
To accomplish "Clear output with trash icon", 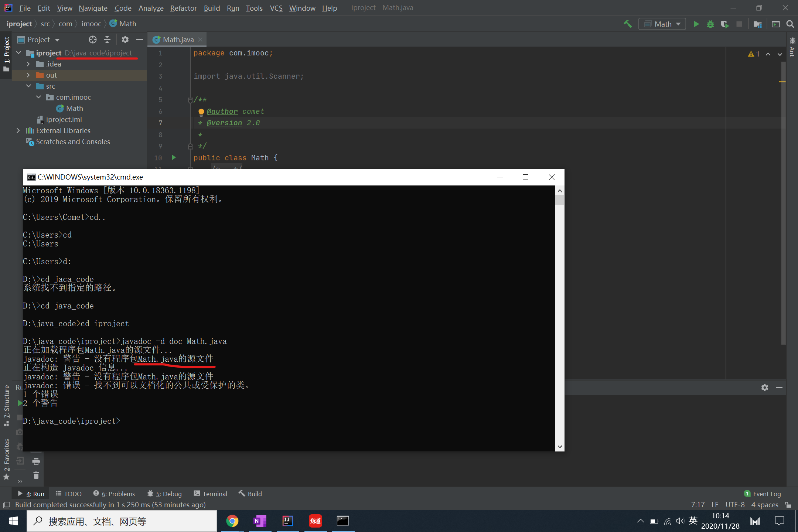I will (x=36, y=475).
